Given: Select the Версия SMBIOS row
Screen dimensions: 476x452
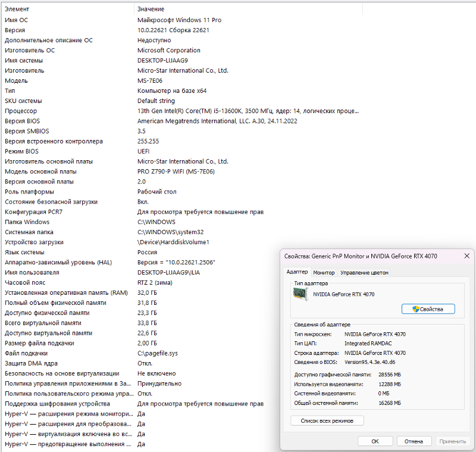Looking at the screenshot, I should 182,131.
